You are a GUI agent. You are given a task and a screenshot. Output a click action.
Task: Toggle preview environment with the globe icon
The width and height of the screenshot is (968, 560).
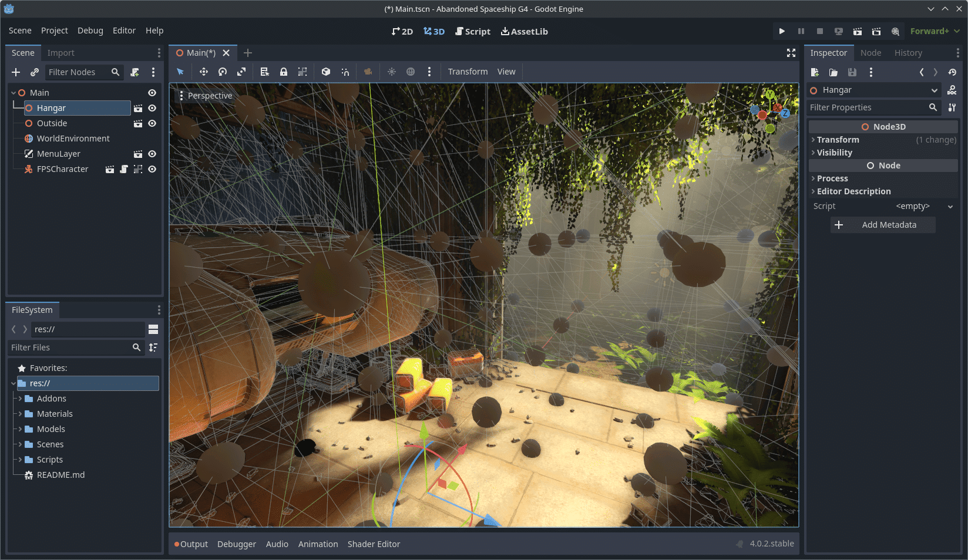[411, 71]
